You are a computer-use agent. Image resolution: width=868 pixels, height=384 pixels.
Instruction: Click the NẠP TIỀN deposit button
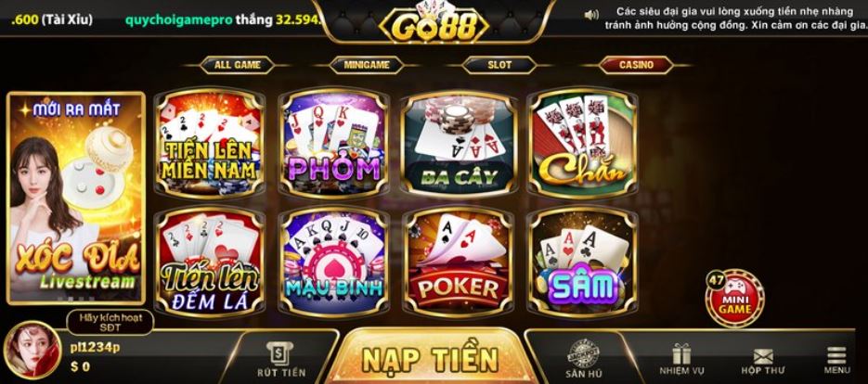[x=430, y=358]
